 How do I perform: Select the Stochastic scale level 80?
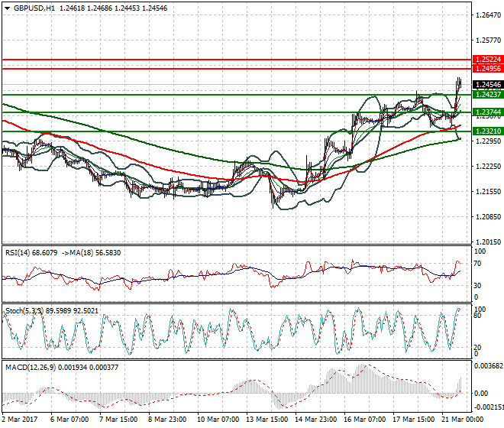point(478,316)
